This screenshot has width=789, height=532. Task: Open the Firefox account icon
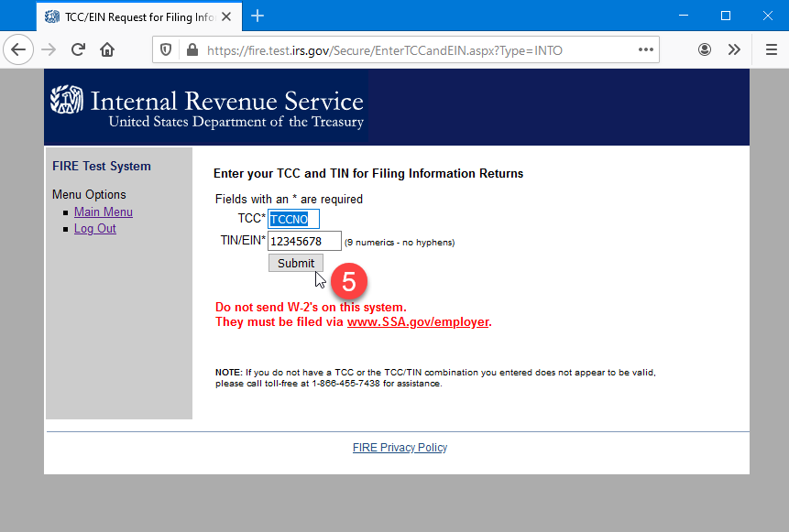pyautogui.click(x=705, y=50)
